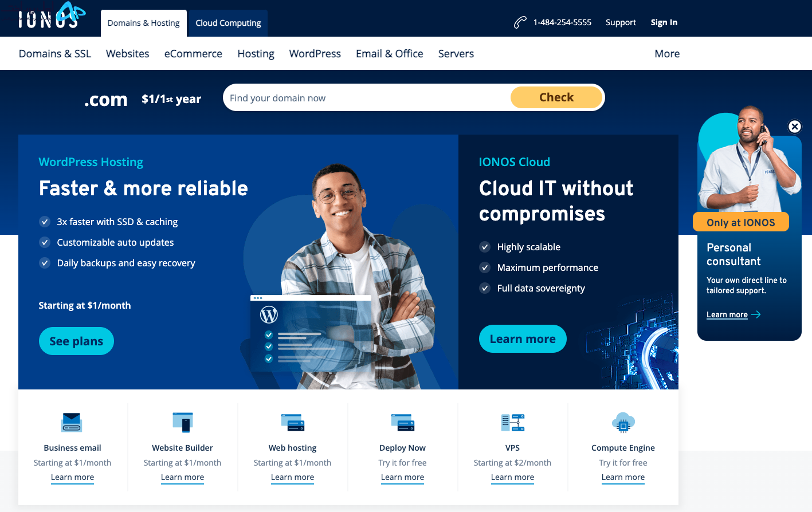Screen dimensions: 812x512
Task: Click the checkmark by Daily backups
Action: (x=45, y=263)
